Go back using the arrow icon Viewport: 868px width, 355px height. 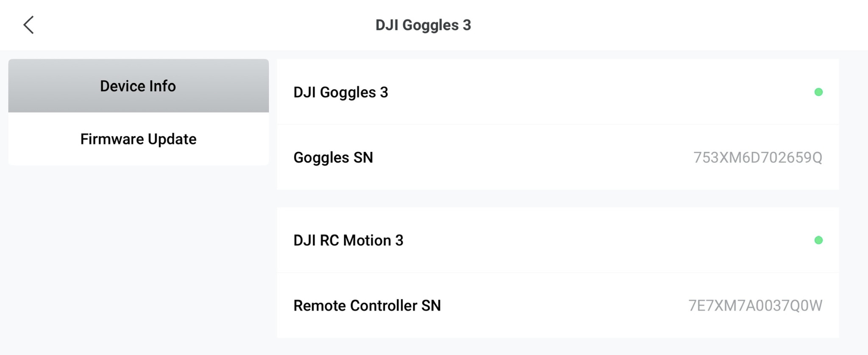tap(28, 25)
